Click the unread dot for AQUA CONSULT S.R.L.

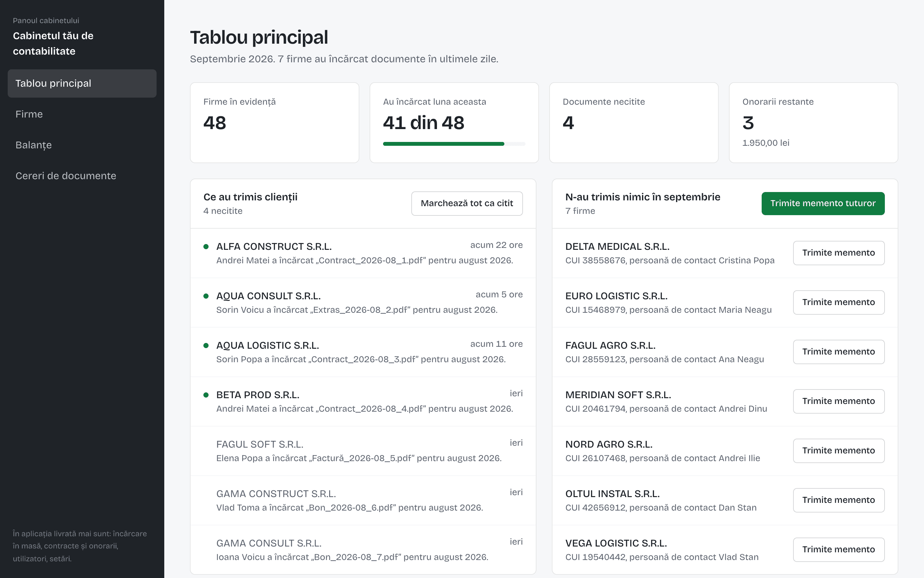coord(206,296)
